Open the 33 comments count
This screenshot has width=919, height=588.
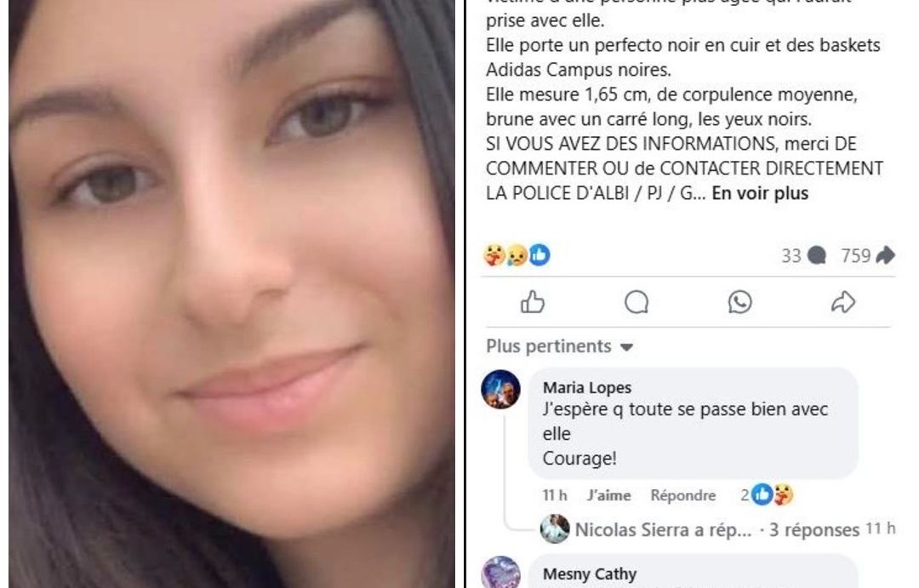click(803, 255)
